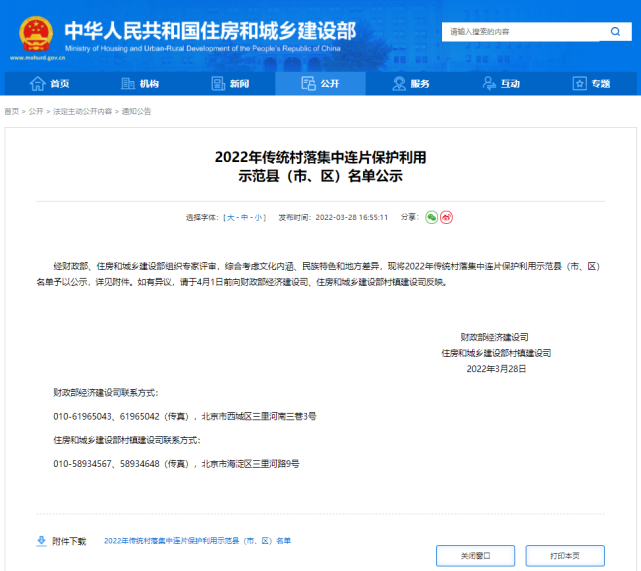Open the 新闻 navigation item
Image resolution: width=641 pixels, height=571 pixels.
[x=230, y=84]
